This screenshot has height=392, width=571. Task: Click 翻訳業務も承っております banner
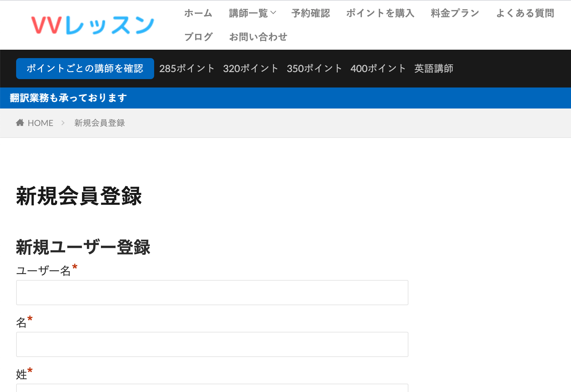tap(68, 98)
